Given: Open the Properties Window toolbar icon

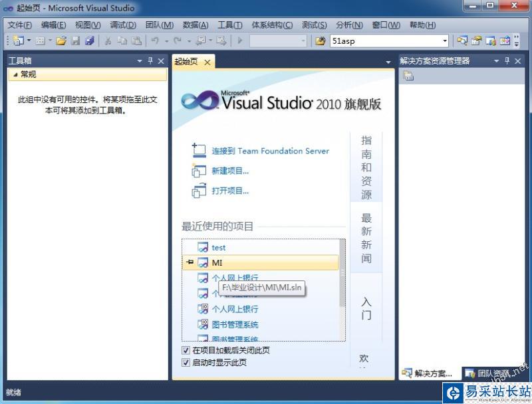Looking at the screenshot, I should (476, 41).
